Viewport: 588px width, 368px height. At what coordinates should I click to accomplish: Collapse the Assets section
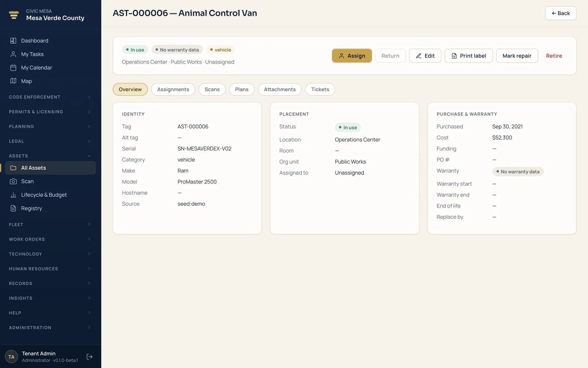click(x=50, y=156)
